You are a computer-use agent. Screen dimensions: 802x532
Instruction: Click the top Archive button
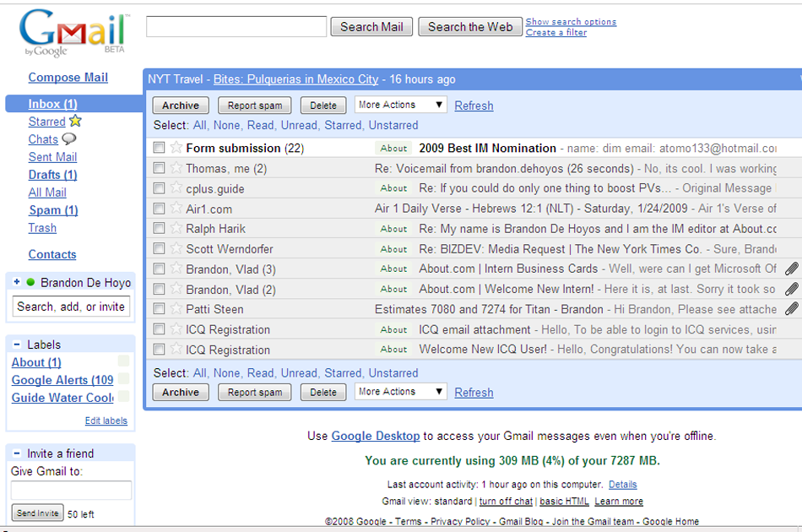pos(181,106)
